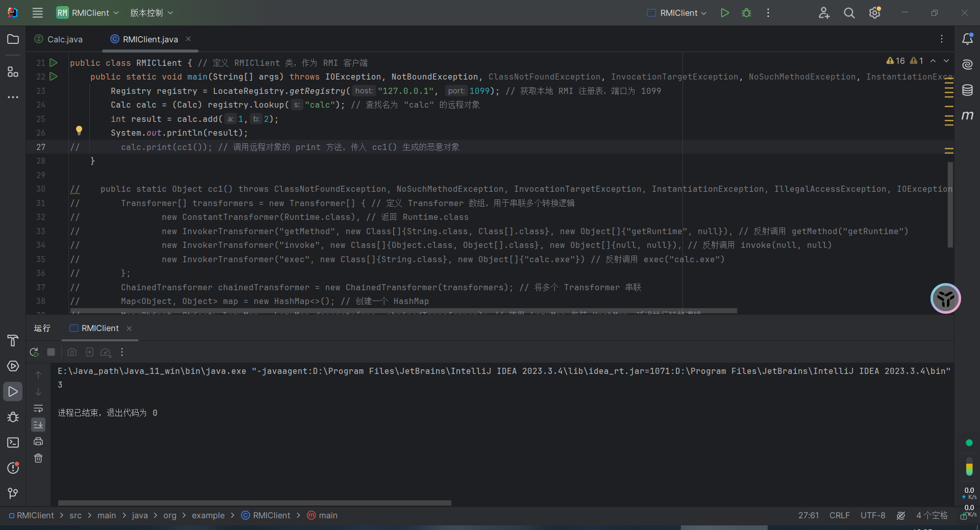Click the Run RMIClient button in top toolbar
980x530 pixels.
tap(724, 13)
